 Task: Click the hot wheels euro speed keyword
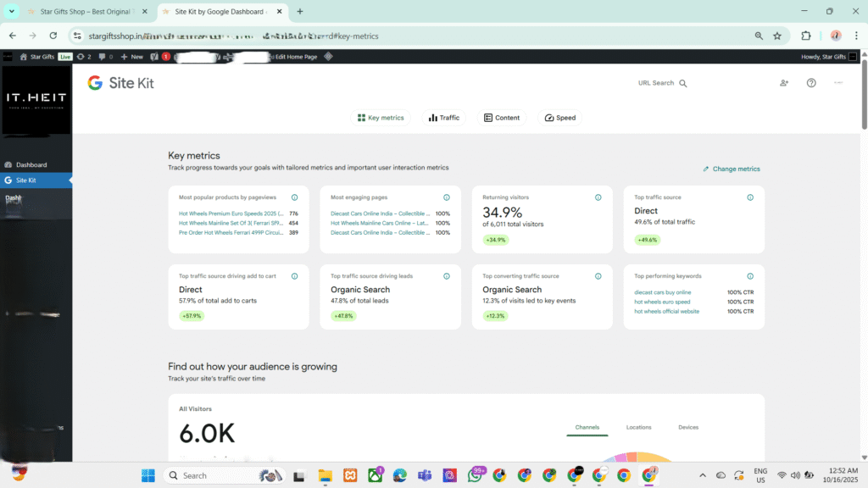coord(662,302)
